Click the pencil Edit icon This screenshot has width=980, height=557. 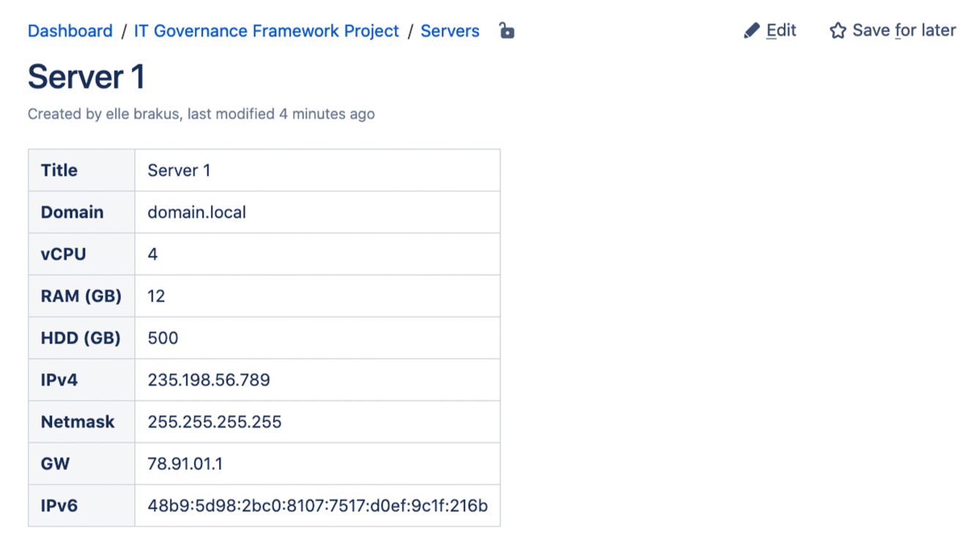point(751,31)
